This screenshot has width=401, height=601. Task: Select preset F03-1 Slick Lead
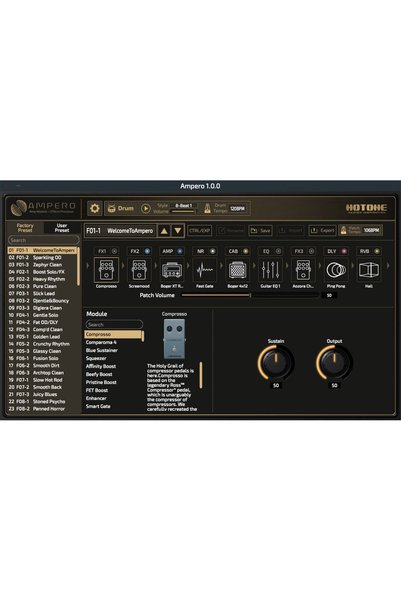42,294
